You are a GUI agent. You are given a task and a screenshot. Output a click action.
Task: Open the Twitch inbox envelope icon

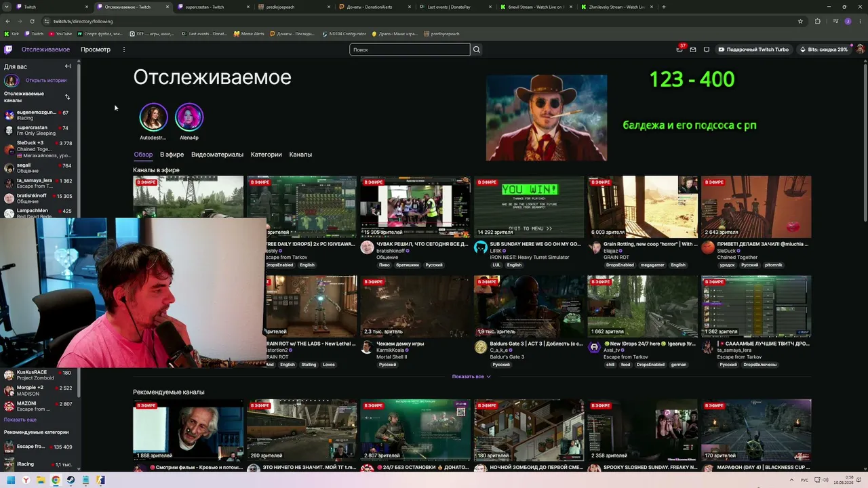pyautogui.click(x=693, y=49)
